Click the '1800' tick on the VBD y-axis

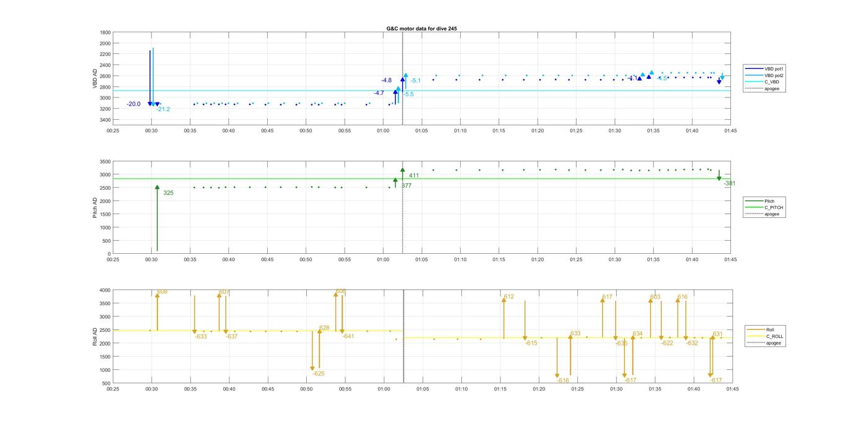pyautogui.click(x=105, y=32)
